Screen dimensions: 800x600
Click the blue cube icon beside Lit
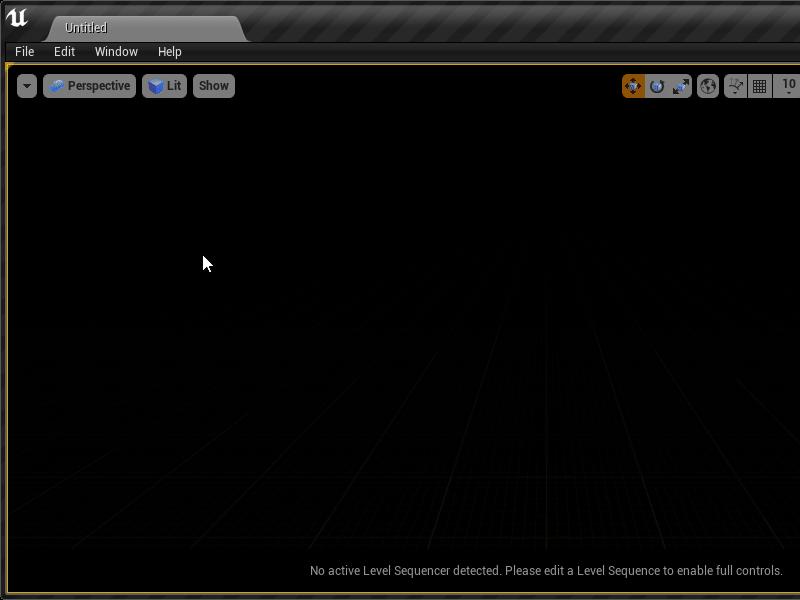[x=156, y=86]
